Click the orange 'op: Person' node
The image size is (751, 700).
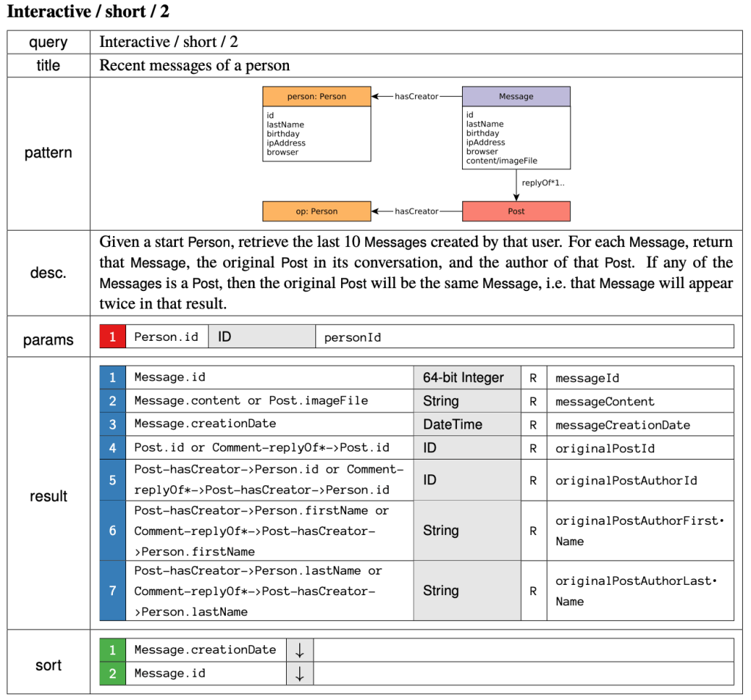[317, 211]
